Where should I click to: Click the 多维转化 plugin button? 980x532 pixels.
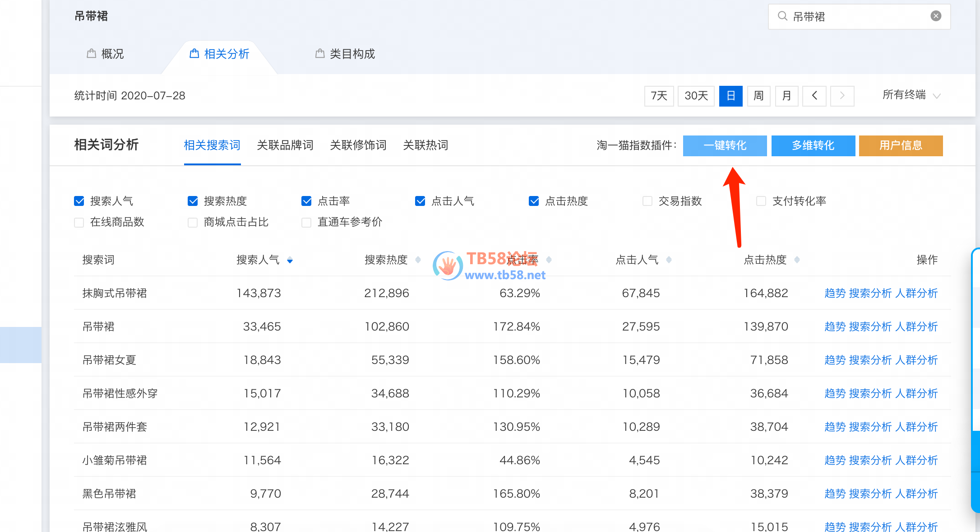click(813, 145)
